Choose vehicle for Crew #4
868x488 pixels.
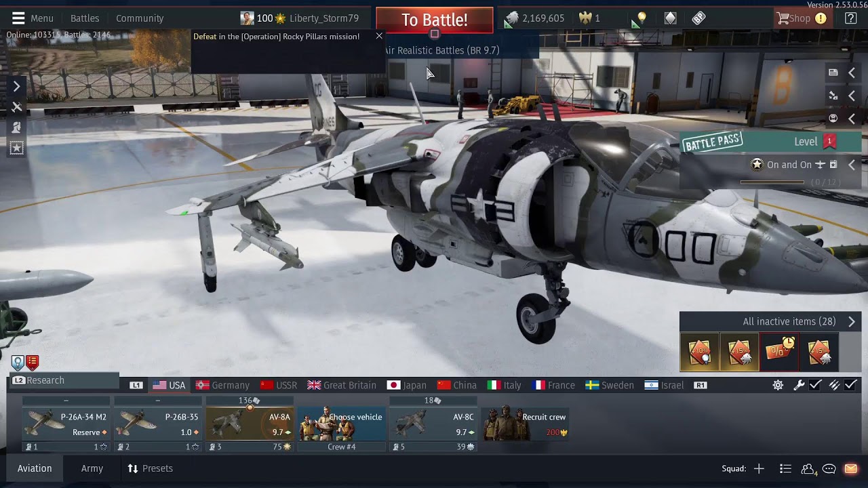point(341,425)
